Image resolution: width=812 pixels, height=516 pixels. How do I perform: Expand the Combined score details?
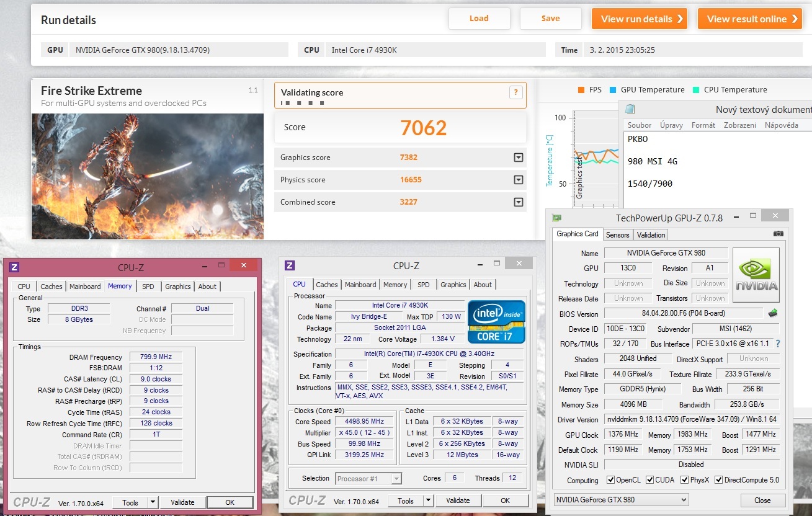pyautogui.click(x=519, y=202)
